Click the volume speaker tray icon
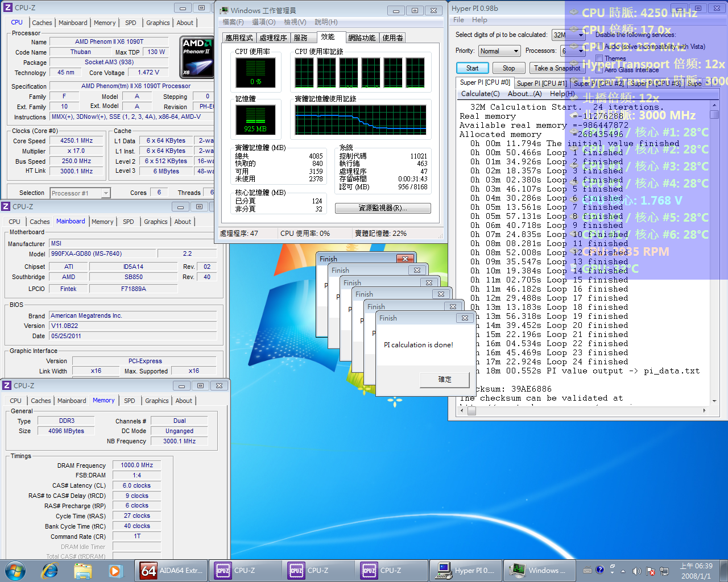The height and width of the screenshot is (582, 728). click(x=636, y=571)
